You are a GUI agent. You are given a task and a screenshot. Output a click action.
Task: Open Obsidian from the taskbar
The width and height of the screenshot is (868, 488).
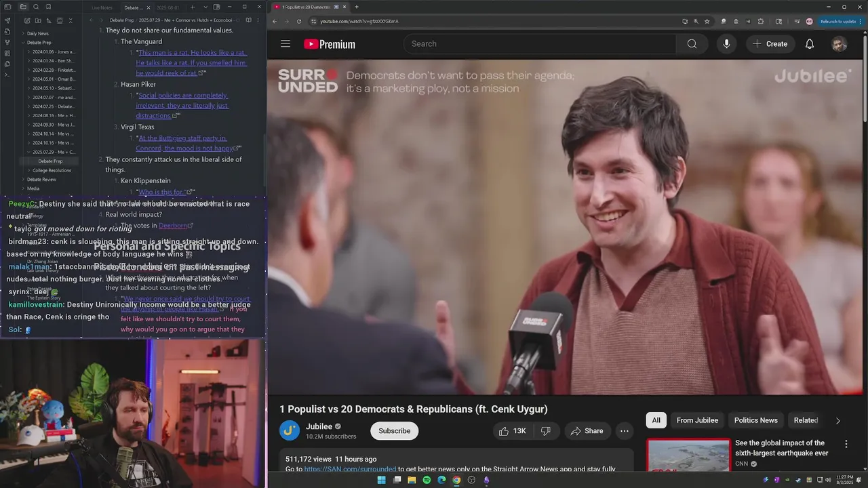pyautogui.click(x=486, y=481)
